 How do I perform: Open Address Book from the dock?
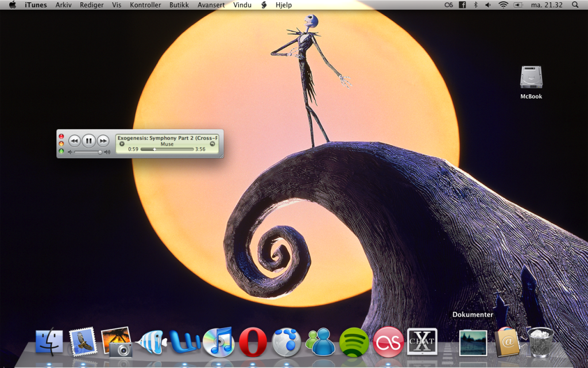[x=507, y=342]
